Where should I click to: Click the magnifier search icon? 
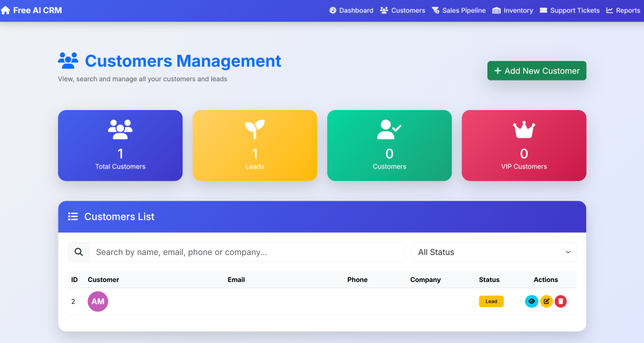pyautogui.click(x=79, y=252)
